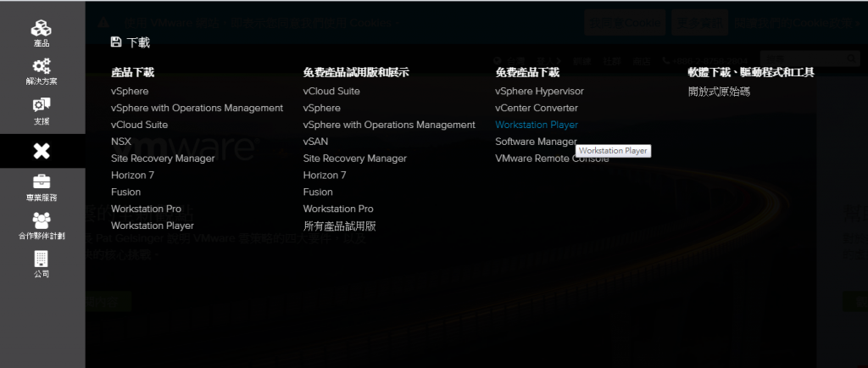
Task: Open vCloud Suite under 免費產品試用版和展示
Action: (331, 92)
